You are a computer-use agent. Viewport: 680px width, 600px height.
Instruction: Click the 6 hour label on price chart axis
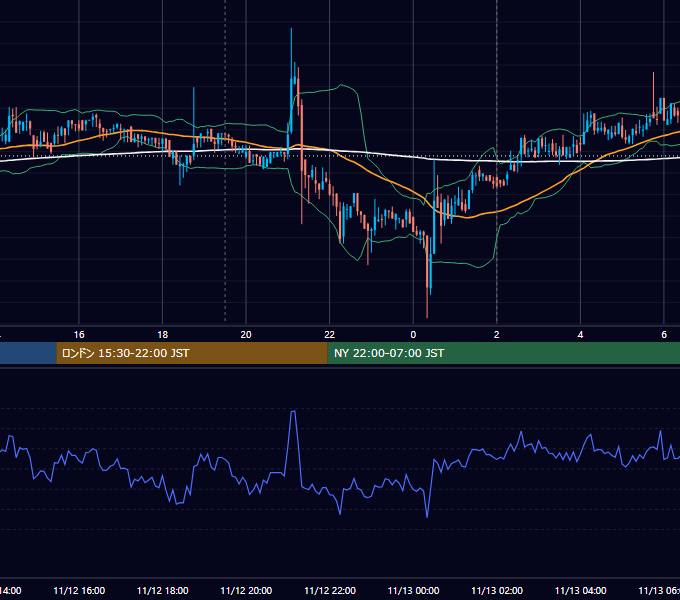tap(664, 335)
